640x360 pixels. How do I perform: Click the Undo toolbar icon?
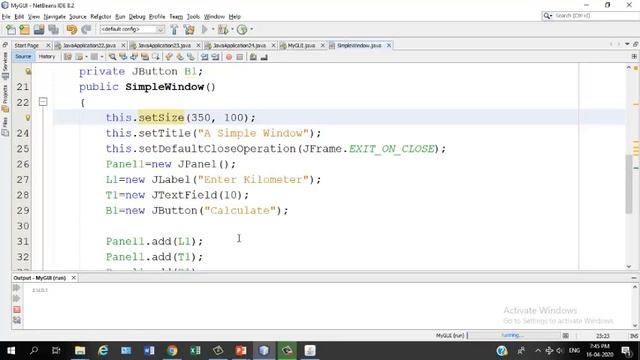point(71,29)
